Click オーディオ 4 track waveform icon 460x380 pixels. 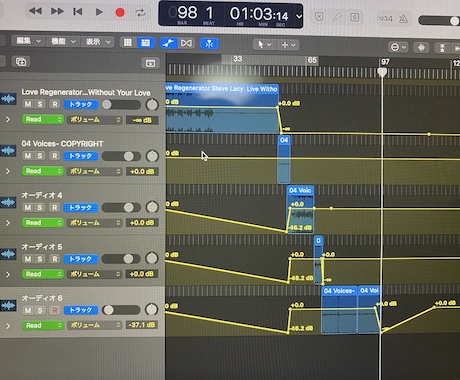8,202
